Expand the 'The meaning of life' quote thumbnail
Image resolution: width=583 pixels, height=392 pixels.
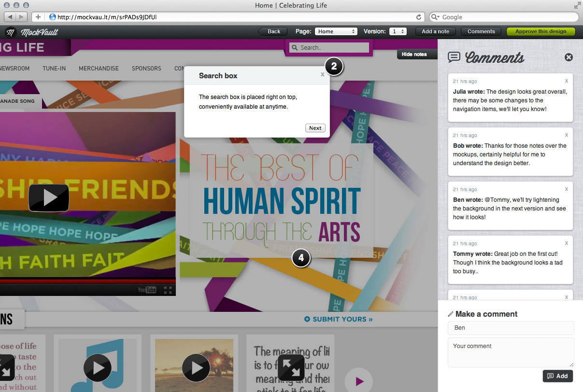[291, 367]
